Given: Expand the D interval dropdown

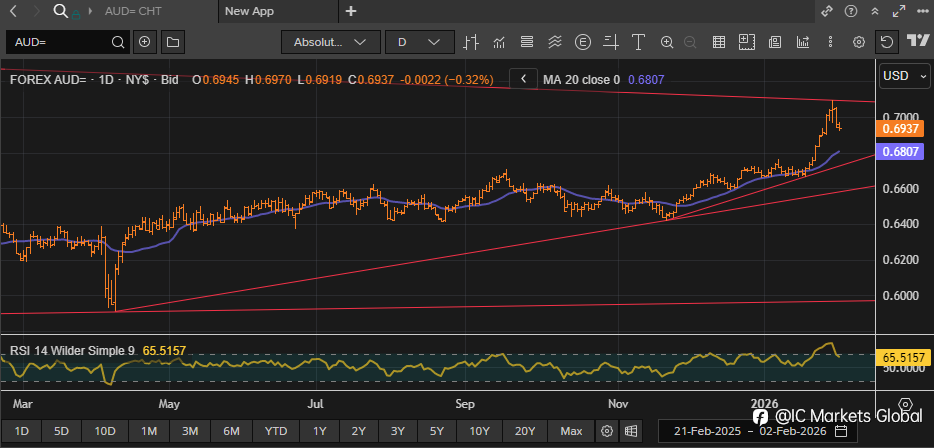Looking at the screenshot, I should tap(419, 43).
